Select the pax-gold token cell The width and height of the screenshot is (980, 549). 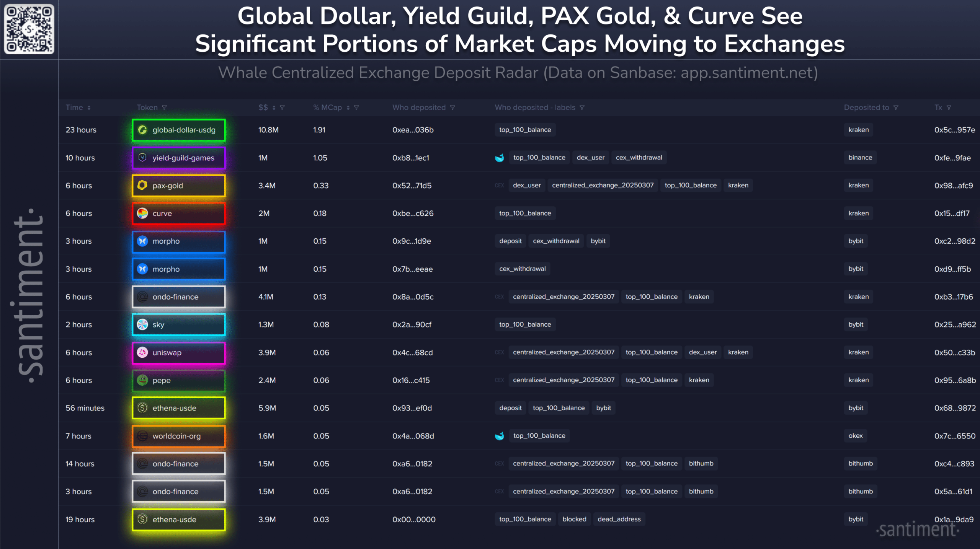pyautogui.click(x=178, y=186)
